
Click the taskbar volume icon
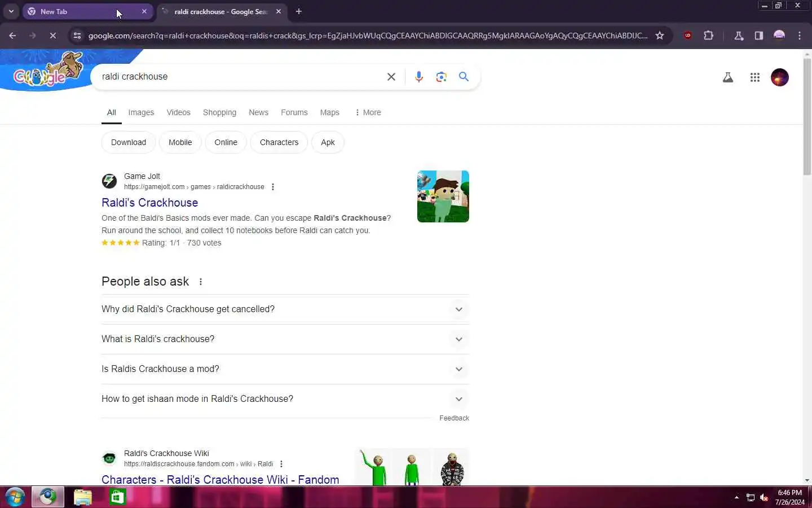pyautogui.click(x=764, y=497)
